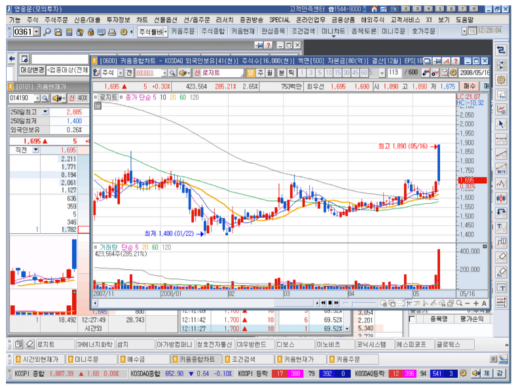Click the speaker icon in the status bar

tap(475, 373)
